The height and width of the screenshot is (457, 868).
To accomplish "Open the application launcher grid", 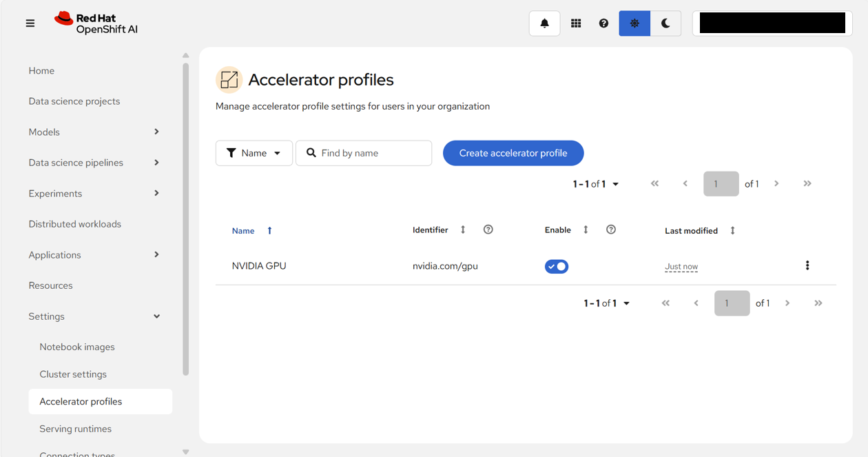I will tap(576, 23).
